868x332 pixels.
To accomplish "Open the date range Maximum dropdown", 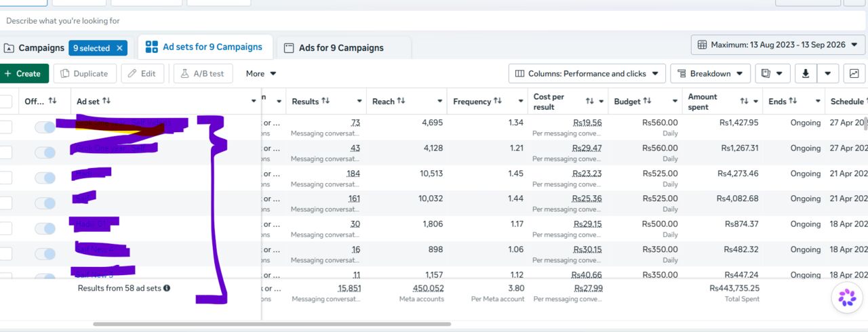I will point(778,45).
